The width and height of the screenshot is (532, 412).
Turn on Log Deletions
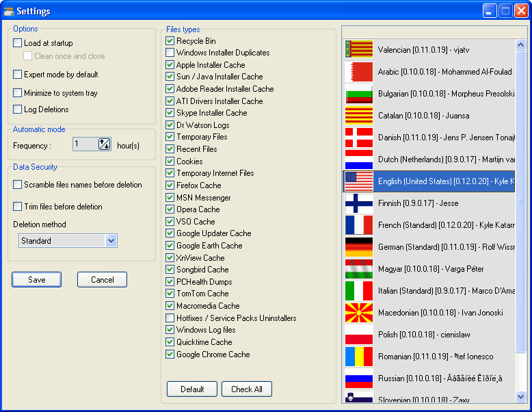(17, 110)
